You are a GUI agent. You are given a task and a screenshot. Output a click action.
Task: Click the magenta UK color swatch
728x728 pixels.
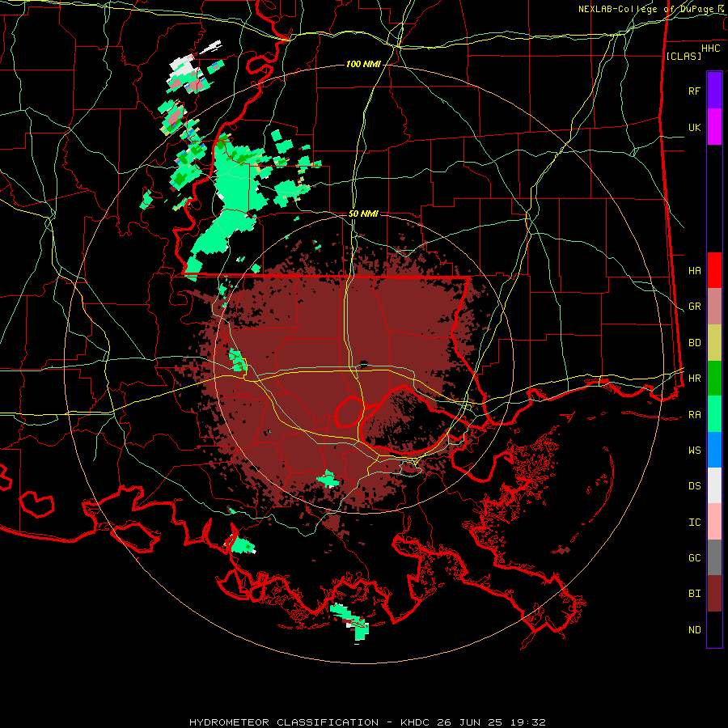tap(714, 127)
